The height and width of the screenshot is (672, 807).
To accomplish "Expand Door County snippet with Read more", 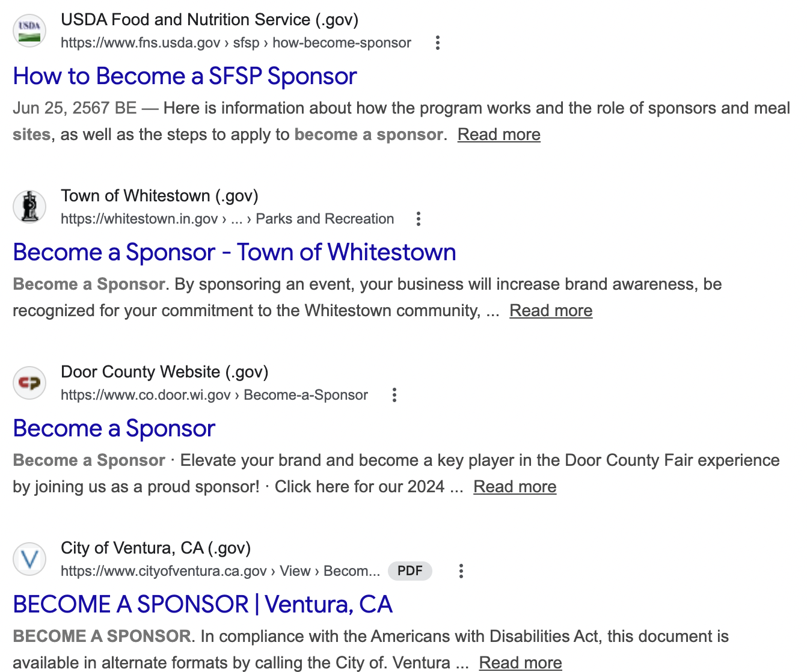I will point(515,487).
